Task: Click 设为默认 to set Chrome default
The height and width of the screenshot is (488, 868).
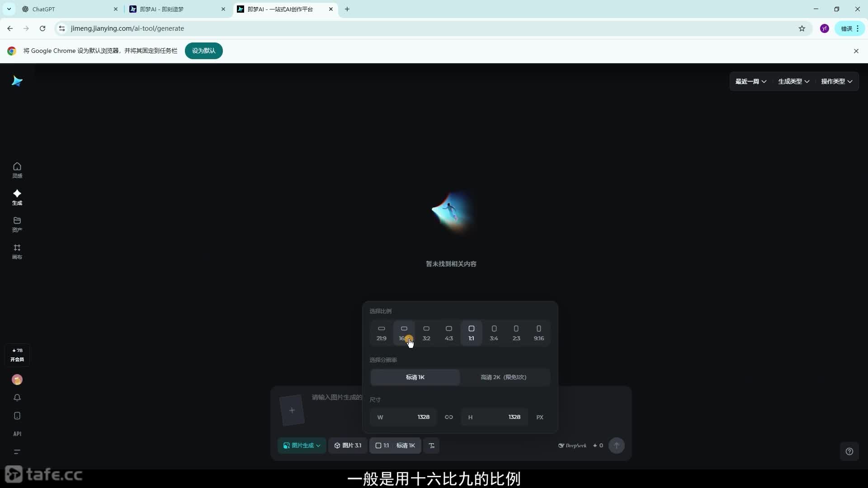Action: [x=204, y=51]
